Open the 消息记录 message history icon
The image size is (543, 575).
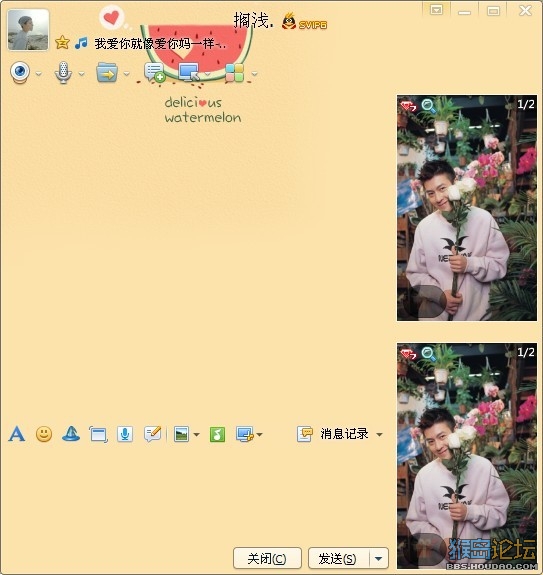(305, 434)
